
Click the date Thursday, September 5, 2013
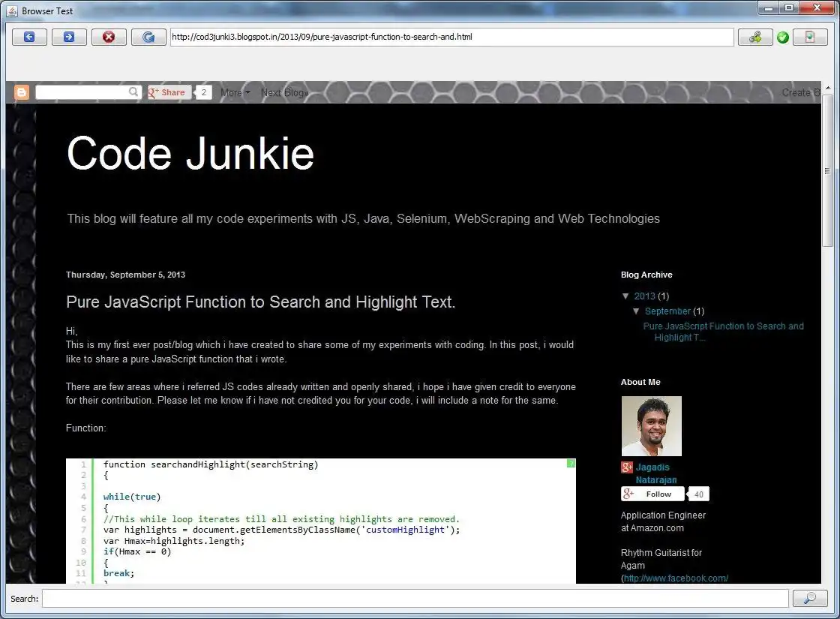click(125, 275)
